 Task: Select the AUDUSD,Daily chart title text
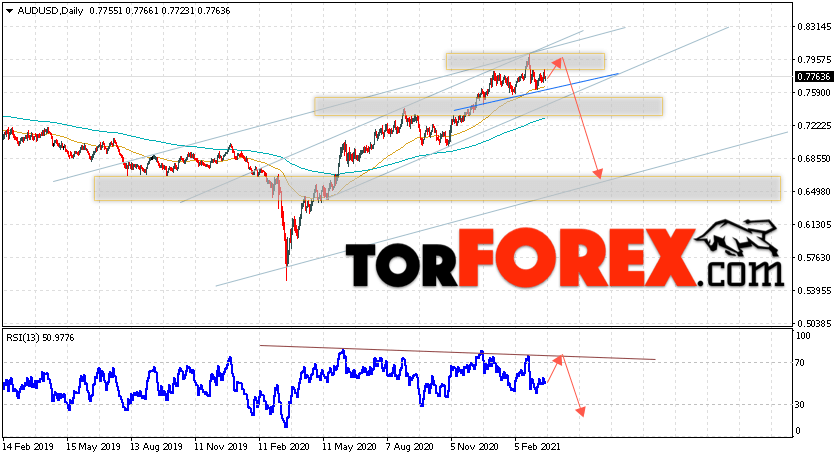point(50,11)
